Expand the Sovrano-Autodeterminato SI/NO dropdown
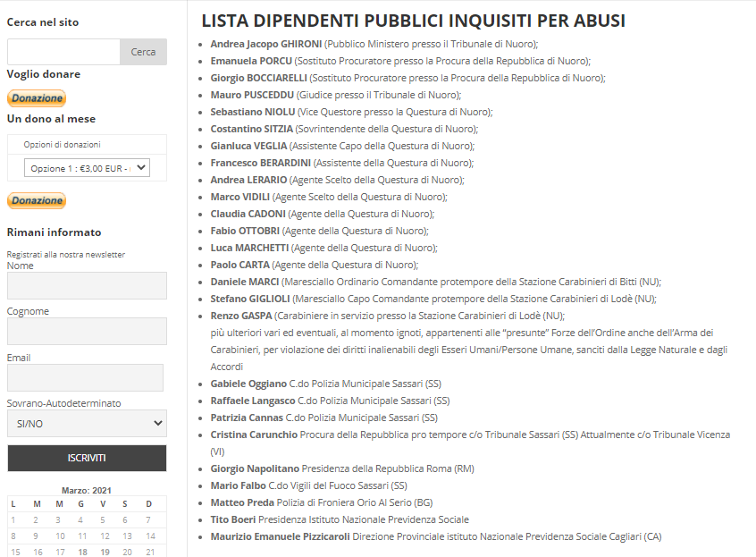This screenshot has height=557, width=756. (87, 424)
